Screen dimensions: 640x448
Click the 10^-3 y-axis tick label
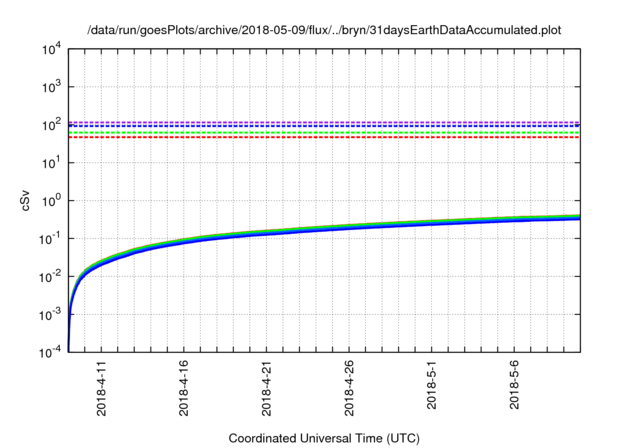[50, 313]
